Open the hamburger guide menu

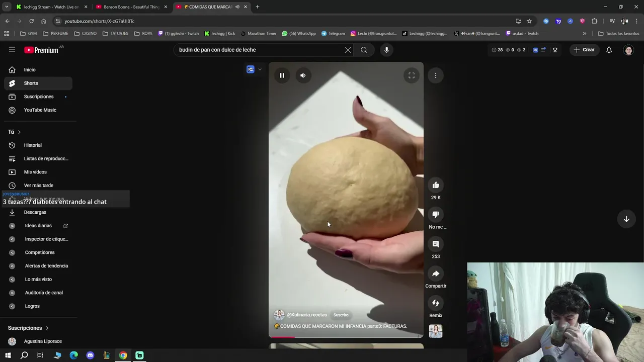12,50
